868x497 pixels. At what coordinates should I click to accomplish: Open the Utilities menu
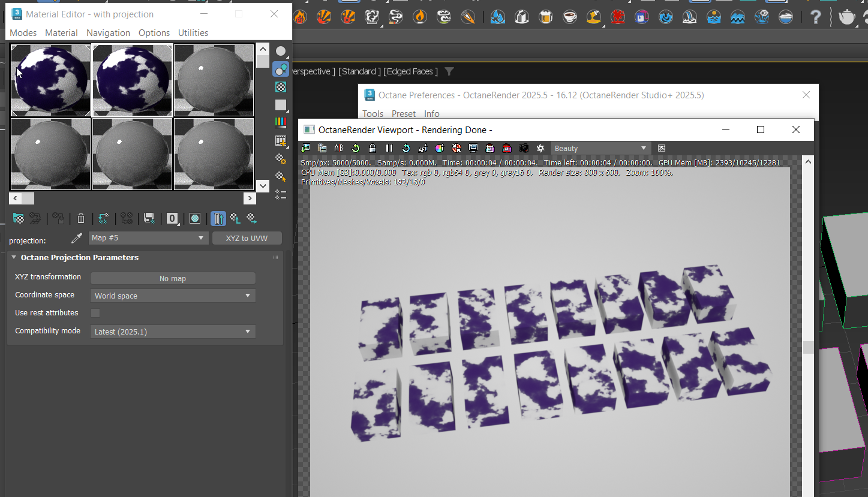[193, 33]
